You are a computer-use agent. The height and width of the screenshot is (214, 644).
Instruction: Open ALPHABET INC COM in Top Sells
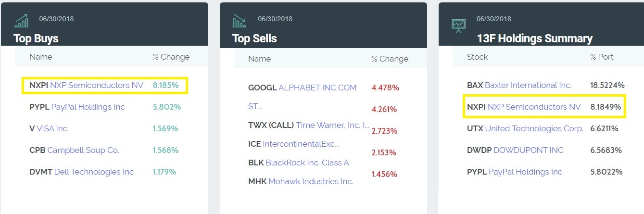317,88
